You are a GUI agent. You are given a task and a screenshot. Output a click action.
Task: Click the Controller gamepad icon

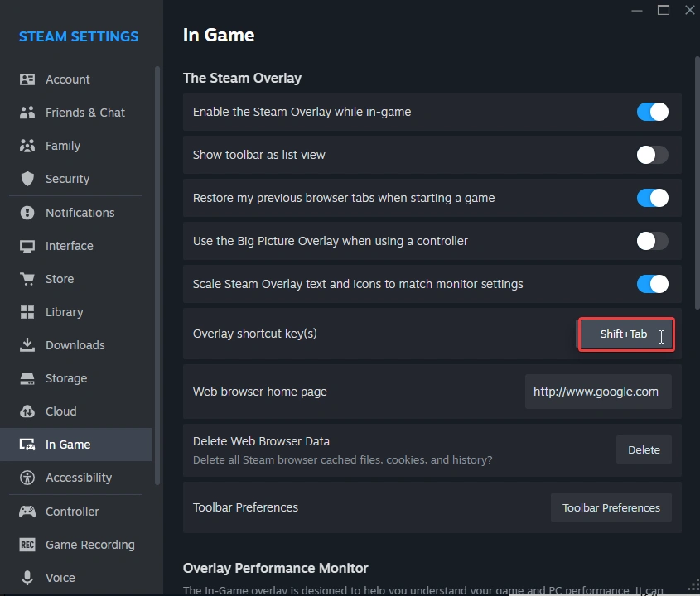pyautogui.click(x=27, y=512)
